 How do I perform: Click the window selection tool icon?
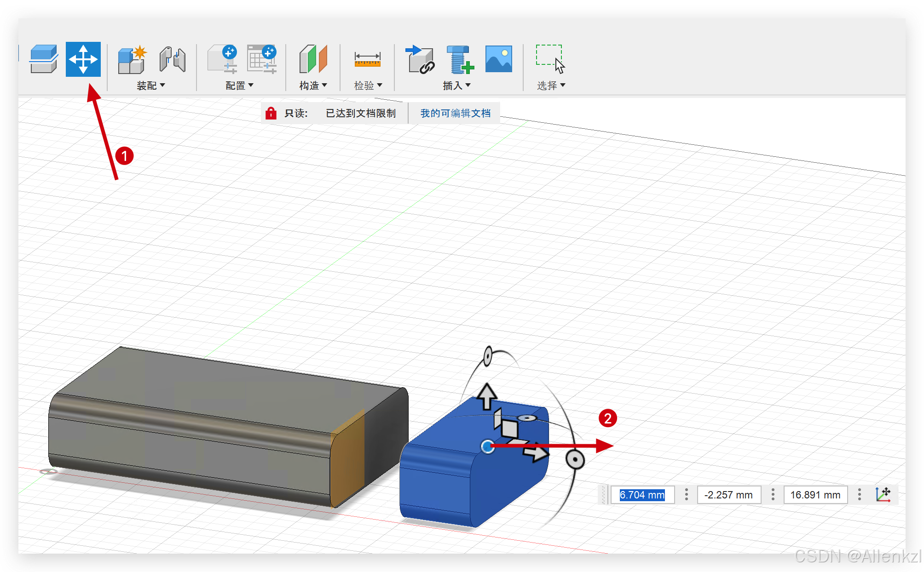pos(550,59)
